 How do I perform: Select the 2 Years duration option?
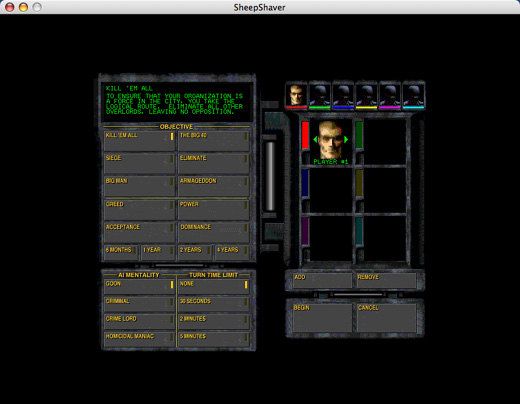(x=195, y=253)
